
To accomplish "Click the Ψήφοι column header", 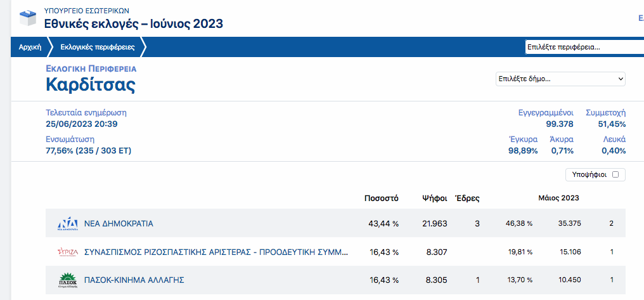I will tap(435, 198).
